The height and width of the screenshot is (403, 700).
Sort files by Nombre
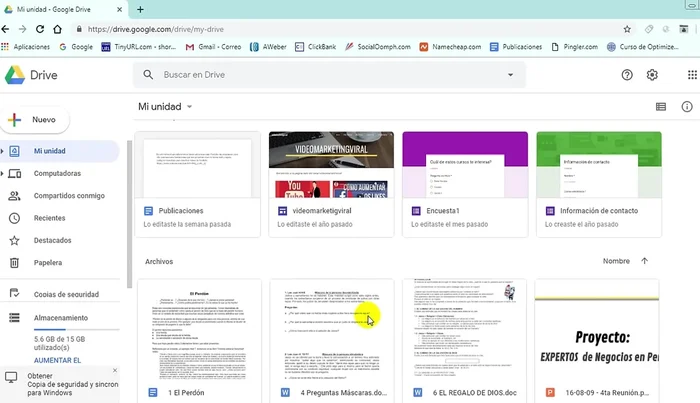tap(616, 261)
